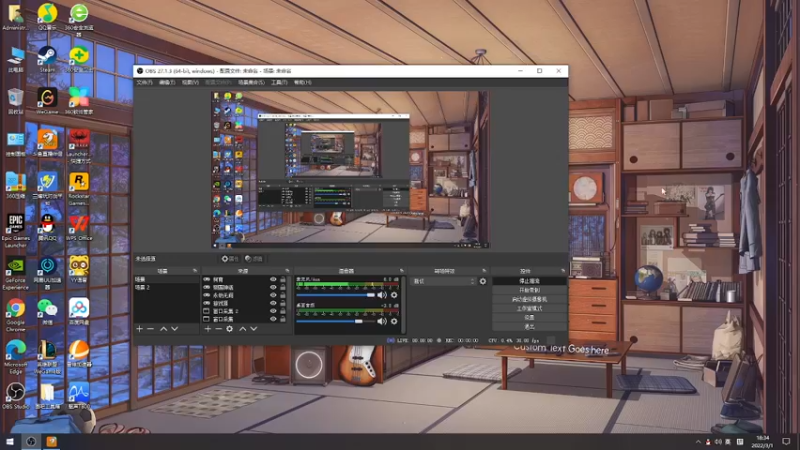The height and width of the screenshot is (450, 800).
Task: Open scene transition properties gear
Action: pos(483,281)
